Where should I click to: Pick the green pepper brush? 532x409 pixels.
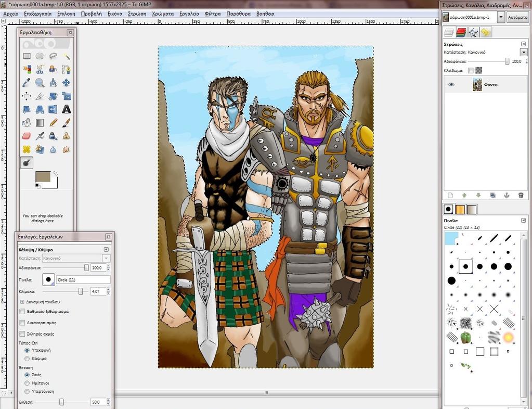(465, 337)
